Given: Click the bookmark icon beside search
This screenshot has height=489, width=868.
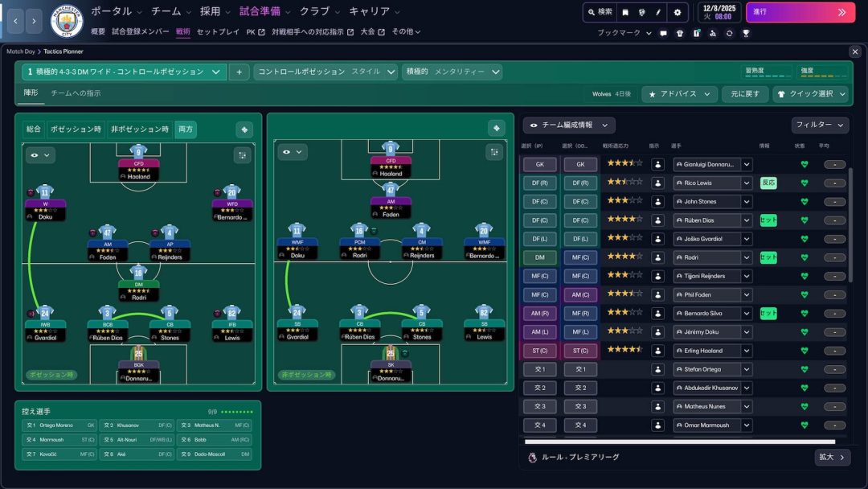Looking at the screenshot, I should [x=625, y=13].
